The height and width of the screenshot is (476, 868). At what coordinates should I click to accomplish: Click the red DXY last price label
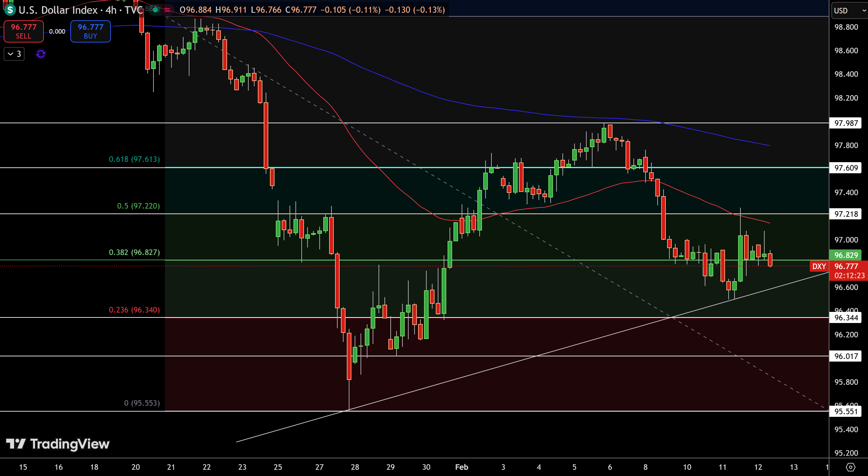[848, 271]
